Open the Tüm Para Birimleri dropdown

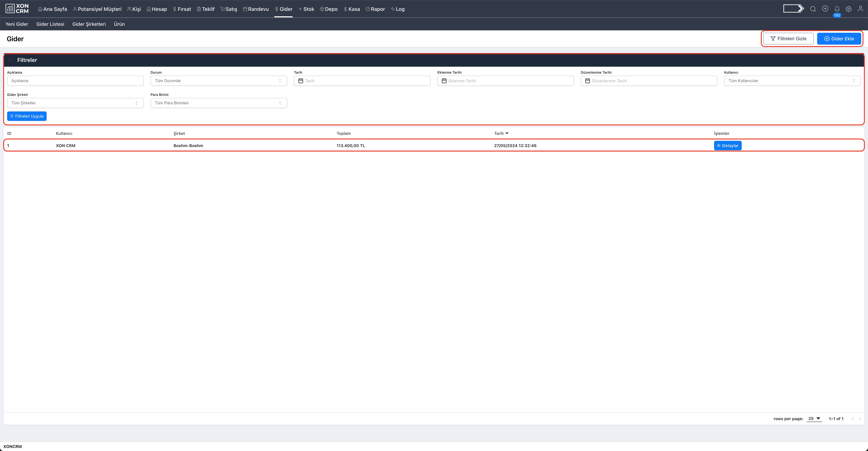click(x=218, y=103)
